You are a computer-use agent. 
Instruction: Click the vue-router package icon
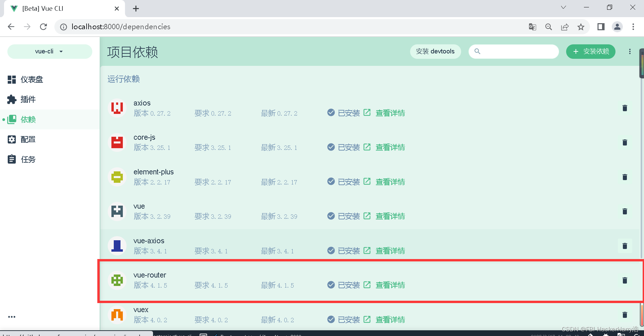click(x=117, y=280)
